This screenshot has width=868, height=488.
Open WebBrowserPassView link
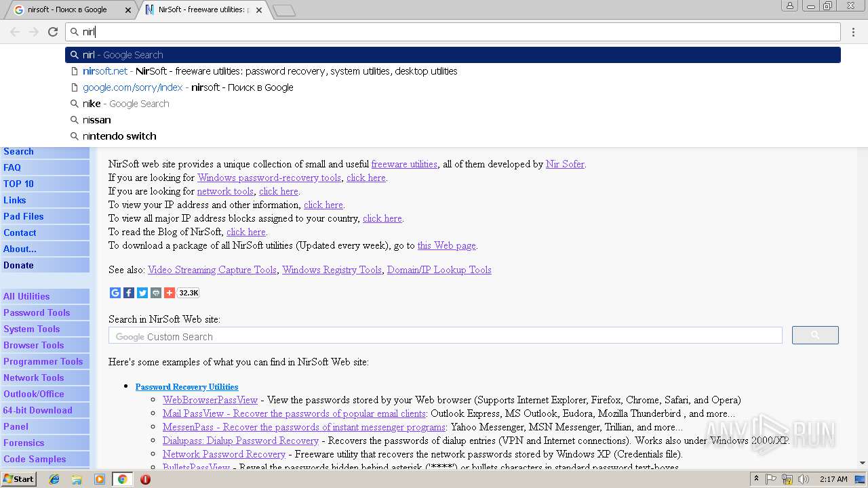point(210,400)
